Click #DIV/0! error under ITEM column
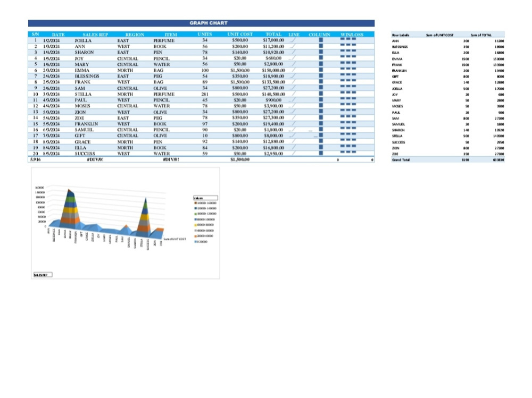This screenshot has height=398, width=532. coord(171,159)
